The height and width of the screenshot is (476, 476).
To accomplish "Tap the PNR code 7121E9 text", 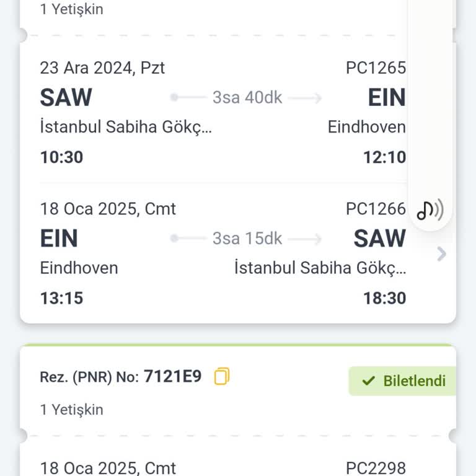I will click(172, 376).
